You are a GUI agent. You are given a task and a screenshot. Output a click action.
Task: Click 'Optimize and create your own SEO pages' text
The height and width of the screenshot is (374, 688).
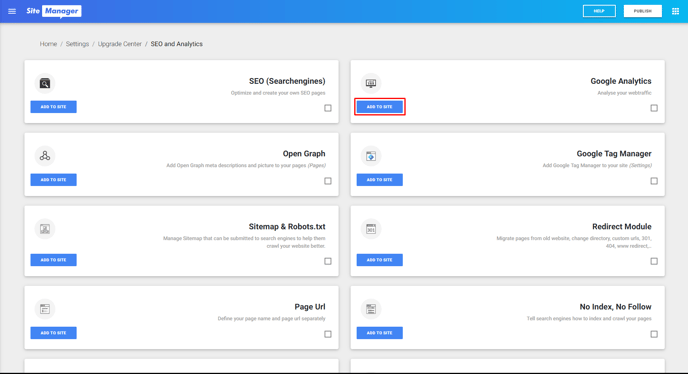click(x=278, y=93)
